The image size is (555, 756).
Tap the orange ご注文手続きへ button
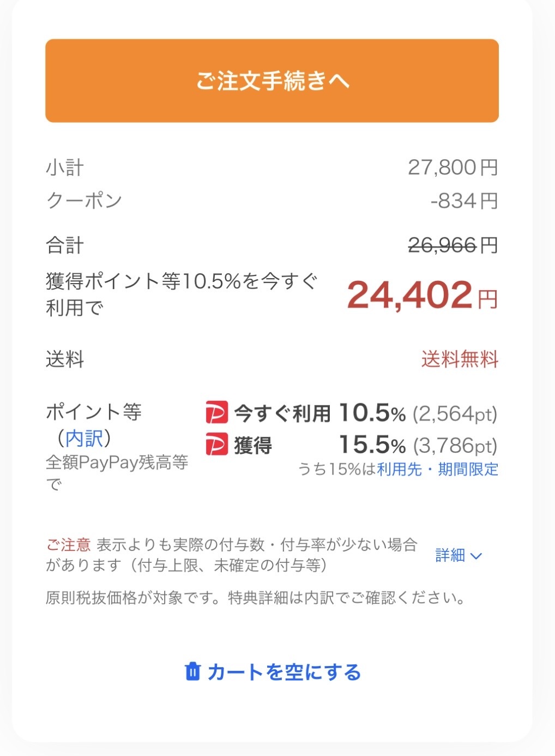[x=272, y=81]
